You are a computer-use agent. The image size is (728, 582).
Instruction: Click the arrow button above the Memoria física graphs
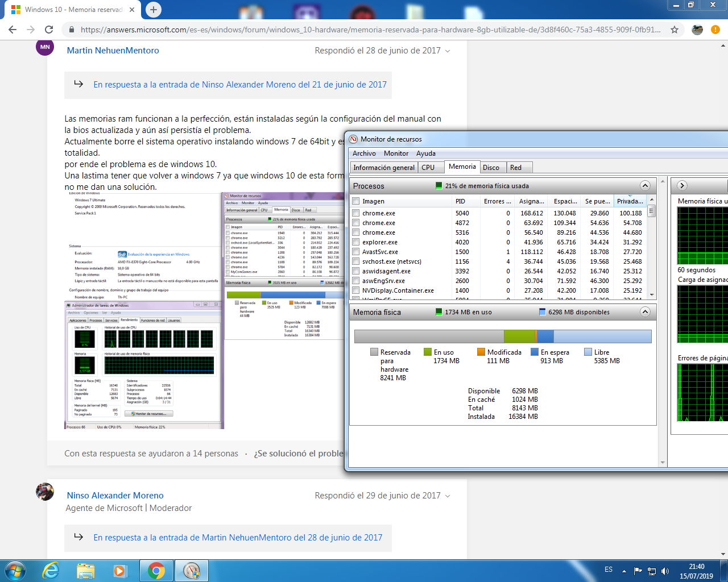(682, 185)
